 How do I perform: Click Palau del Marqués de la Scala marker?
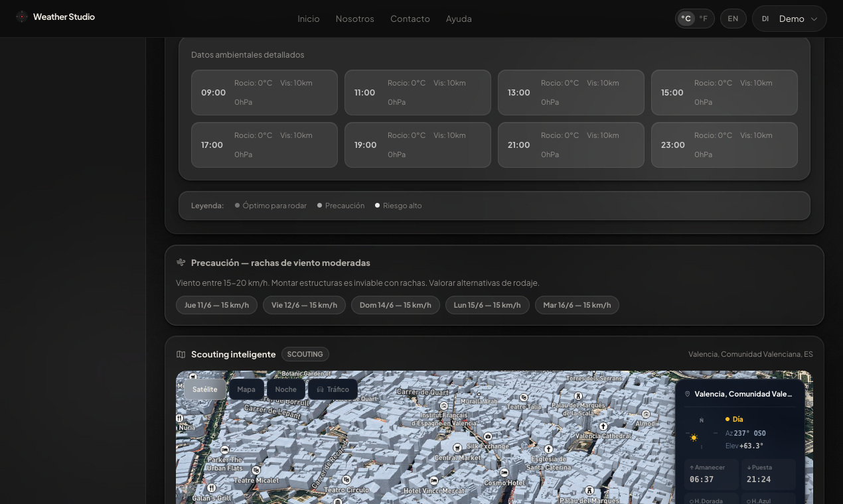(578, 396)
